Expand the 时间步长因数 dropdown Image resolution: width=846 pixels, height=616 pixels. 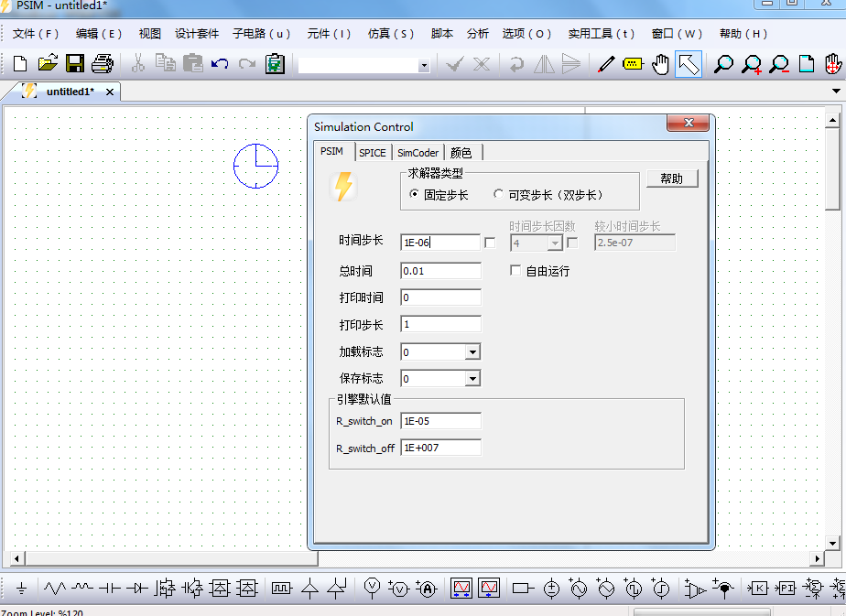pyautogui.click(x=557, y=243)
